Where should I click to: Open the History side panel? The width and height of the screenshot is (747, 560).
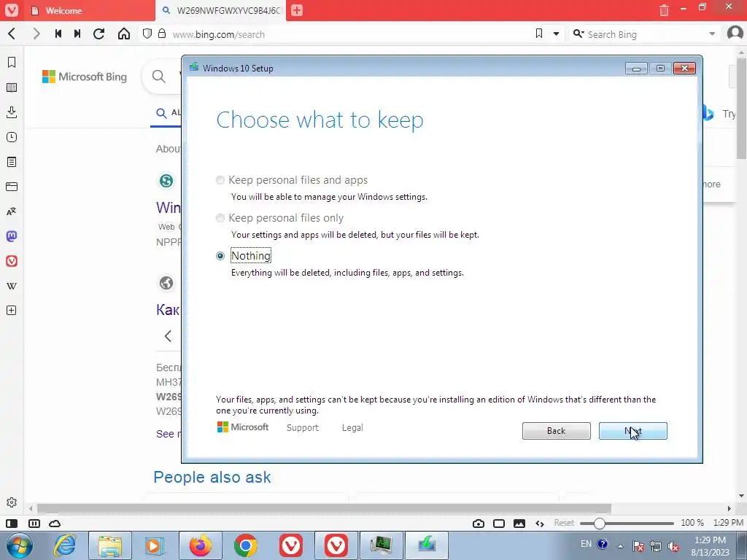tap(12, 137)
